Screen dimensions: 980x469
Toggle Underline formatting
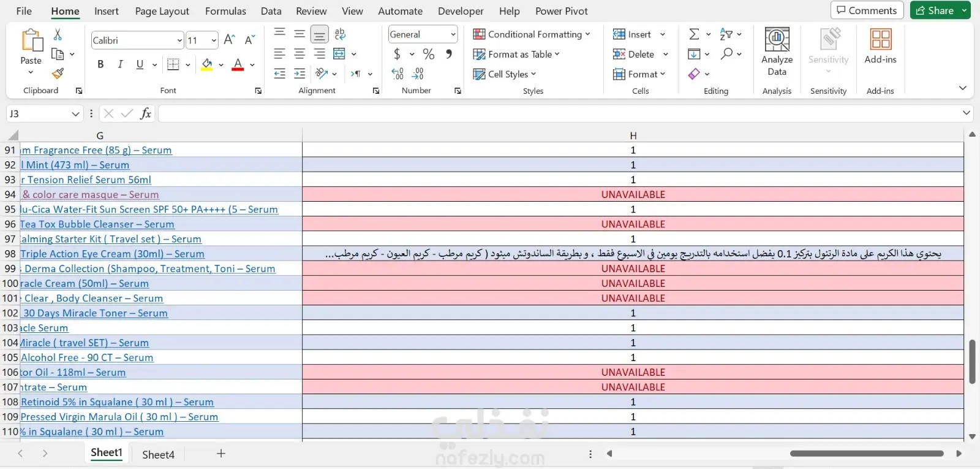pyautogui.click(x=140, y=64)
